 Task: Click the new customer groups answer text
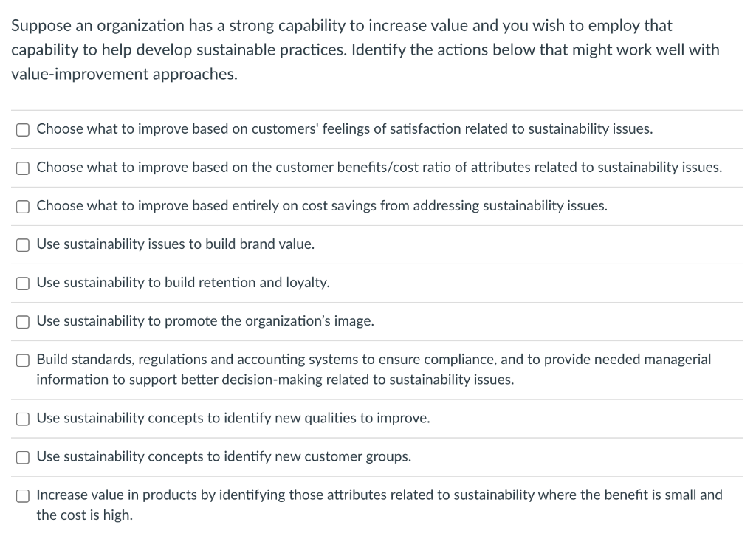coord(221,456)
